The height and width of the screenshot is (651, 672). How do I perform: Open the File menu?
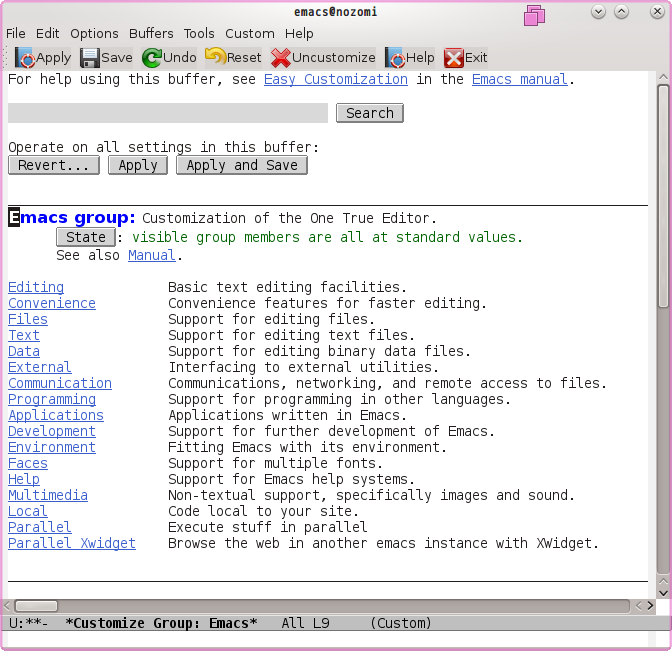[x=15, y=33]
